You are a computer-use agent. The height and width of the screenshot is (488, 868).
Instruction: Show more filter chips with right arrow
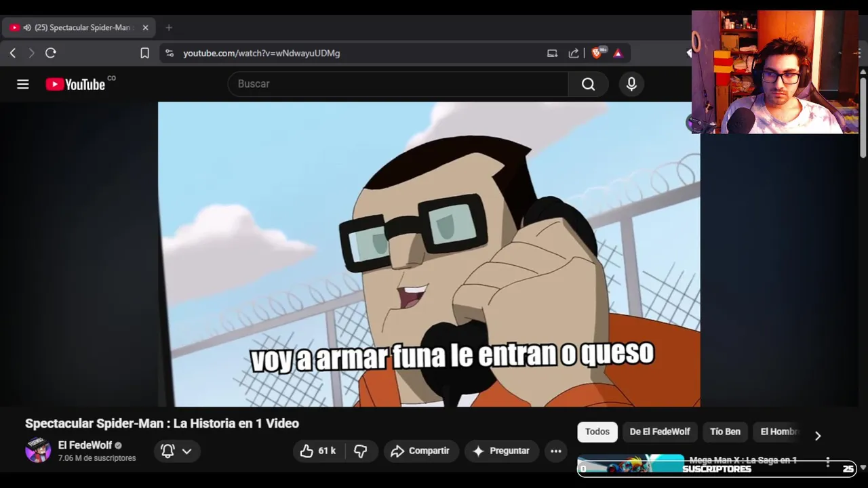click(818, 436)
